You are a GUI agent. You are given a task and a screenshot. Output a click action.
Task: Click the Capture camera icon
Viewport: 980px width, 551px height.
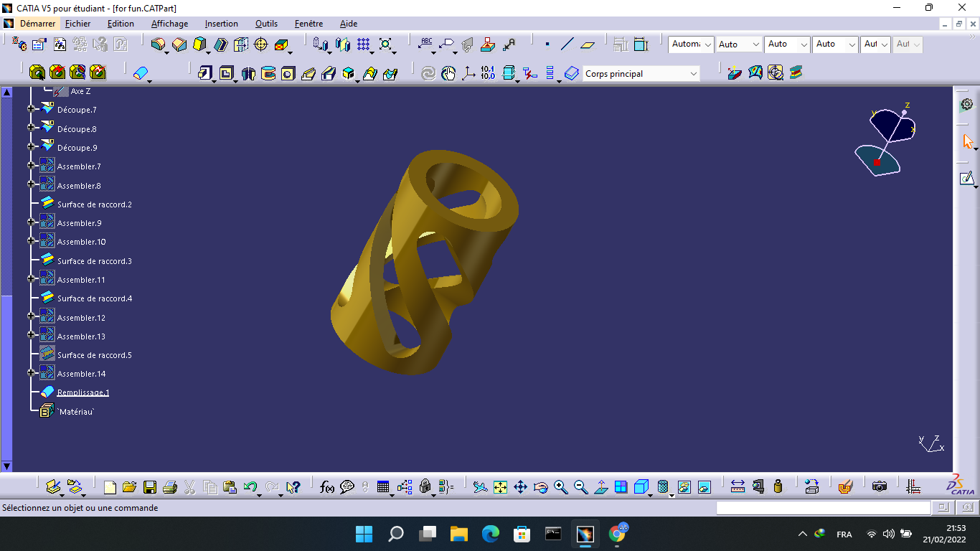pos(880,487)
